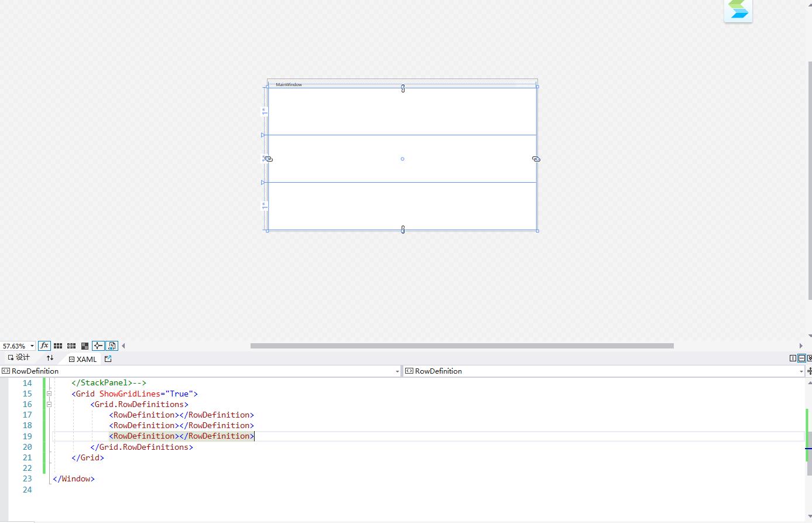The image size is (812, 523).
Task: Collapse the Grid element on line 15
Action: (x=49, y=394)
